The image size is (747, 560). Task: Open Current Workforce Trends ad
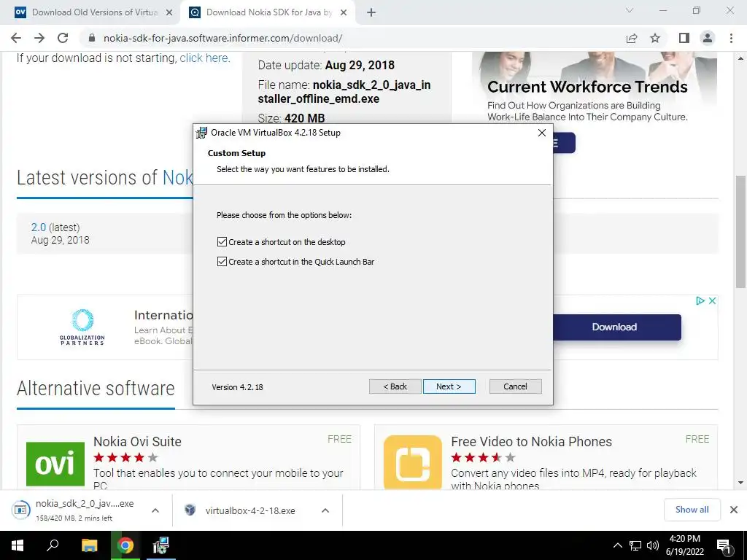[x=587, y=87]
